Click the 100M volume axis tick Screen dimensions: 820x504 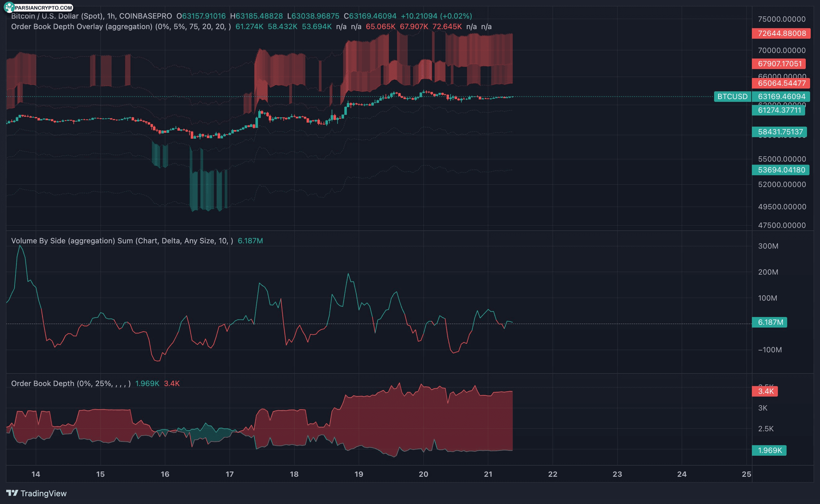click(767, 298)
